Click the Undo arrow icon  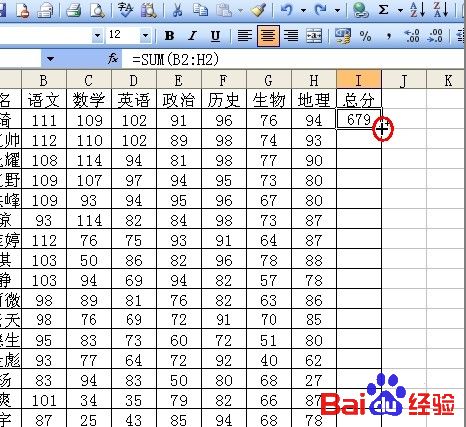pos(287,10)
